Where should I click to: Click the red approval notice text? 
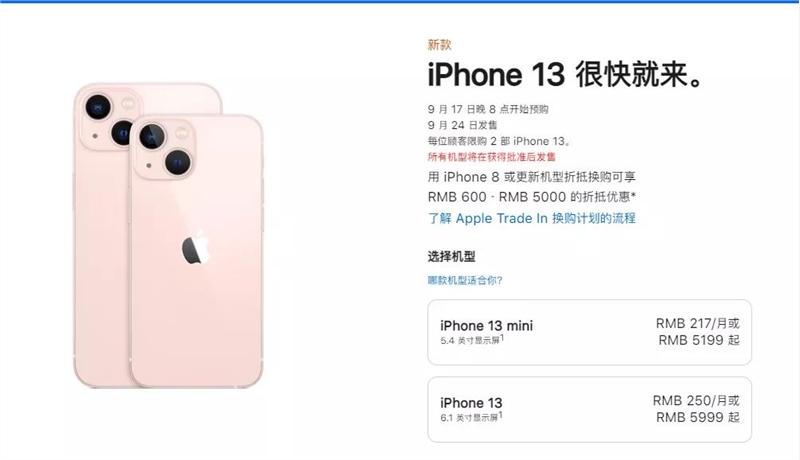pyautogui.click(x=491, y=157)
